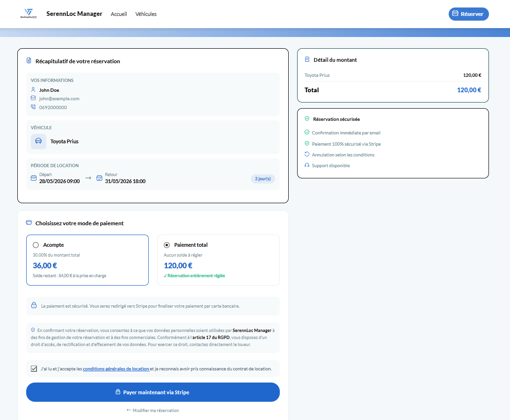Click the shield icon for Paiement 100% sécurisé
The height and width of the screenshot is (420, 510).
click(x=307, y=143)
